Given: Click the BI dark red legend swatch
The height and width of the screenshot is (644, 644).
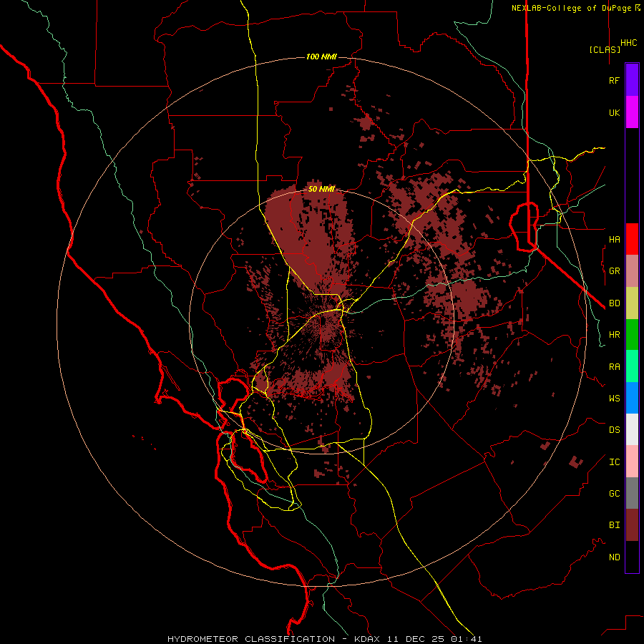Looking at the screenshot, I should click(x=632, y=525).
